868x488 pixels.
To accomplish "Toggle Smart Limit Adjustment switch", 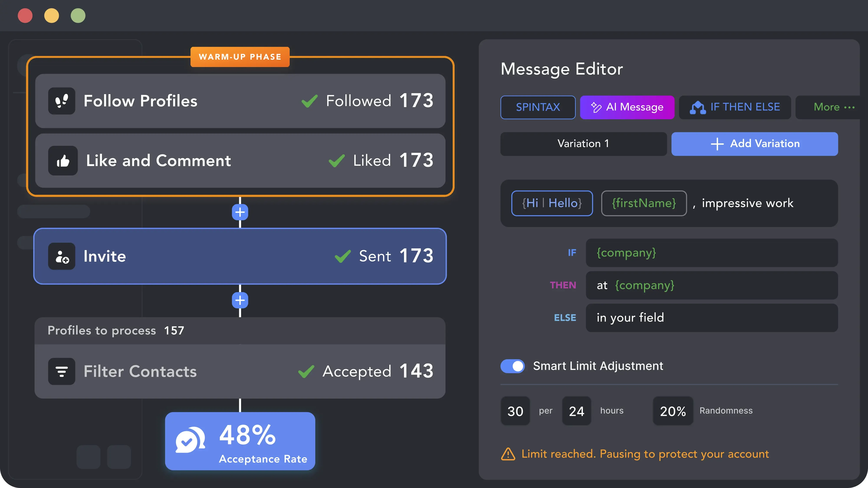I will click(x=513, y=366).
